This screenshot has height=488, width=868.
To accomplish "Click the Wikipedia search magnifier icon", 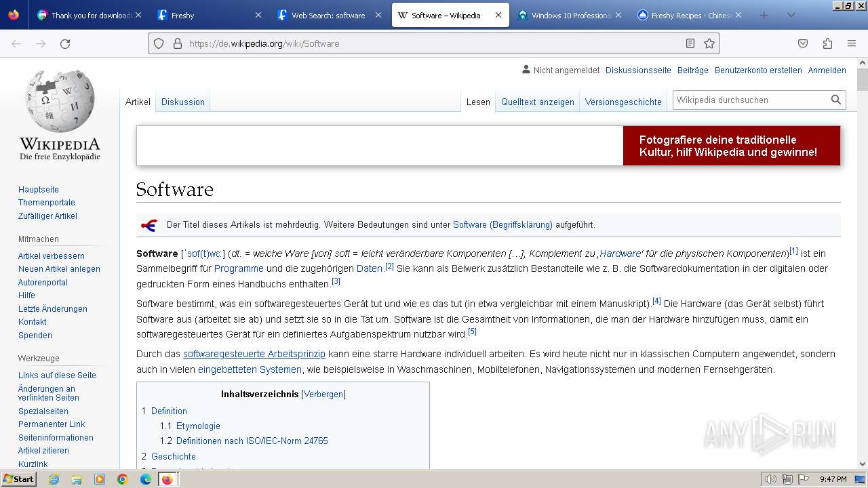I will pos(836,100).
